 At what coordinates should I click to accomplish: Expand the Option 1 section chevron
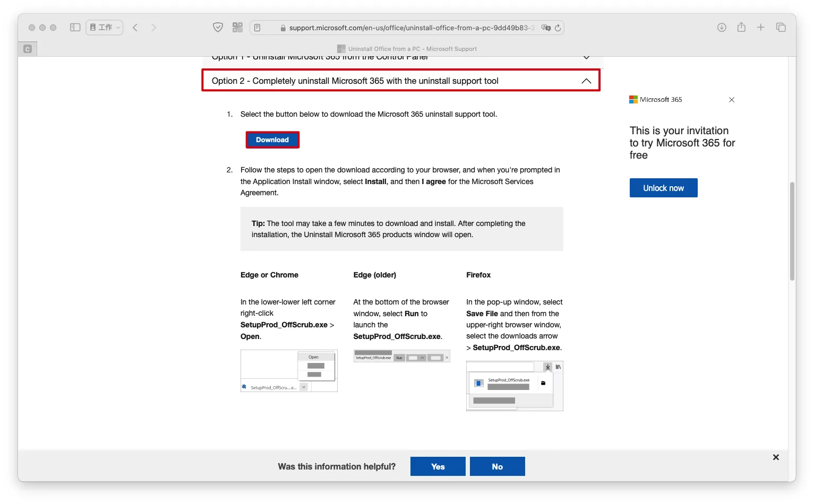[x=587, y=57]
